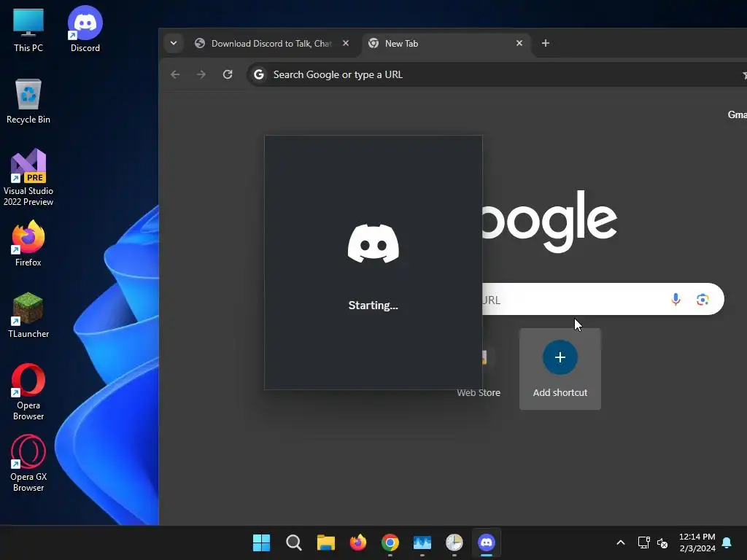Close the New Tab tab
This screenshot has width=747, height=560.
tap(519, 43)
